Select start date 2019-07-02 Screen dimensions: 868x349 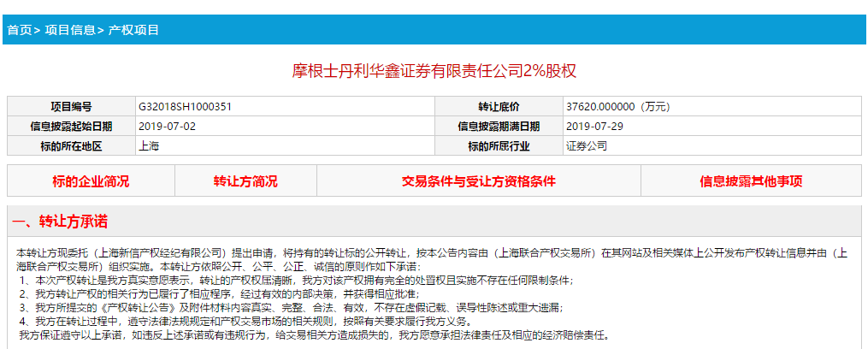click(167, 127)
